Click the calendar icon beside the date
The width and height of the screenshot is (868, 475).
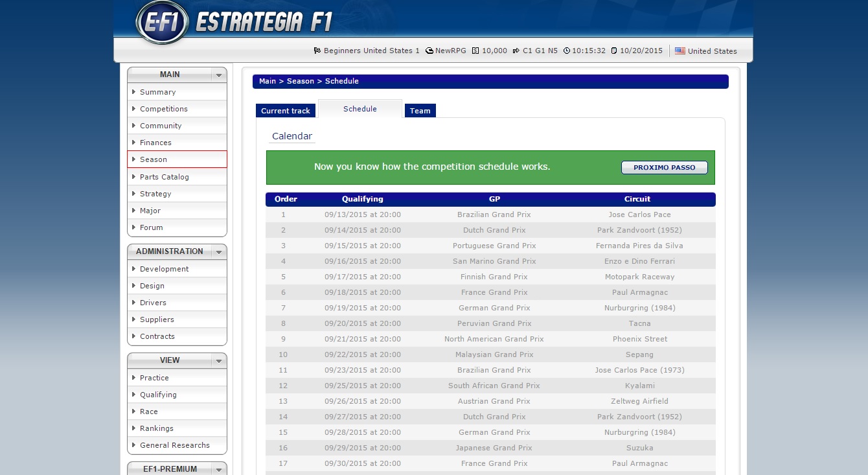pos(614,51)
